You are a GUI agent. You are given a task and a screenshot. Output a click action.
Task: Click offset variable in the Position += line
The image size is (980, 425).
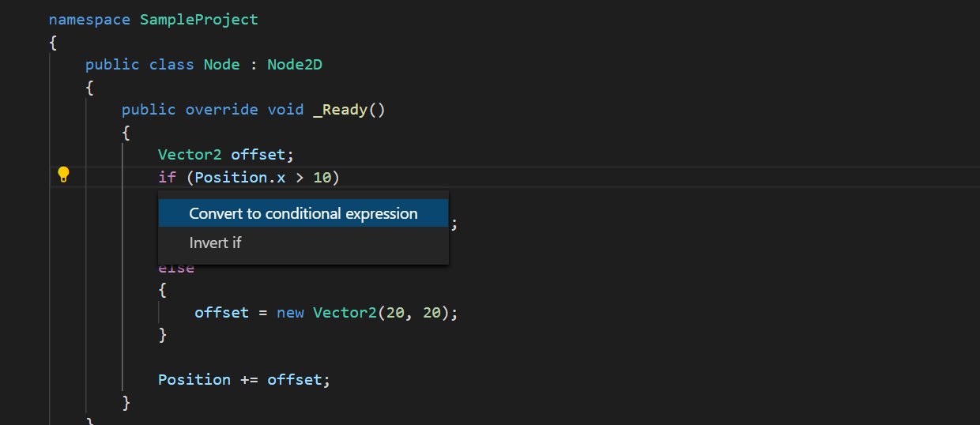click(295, 380)
